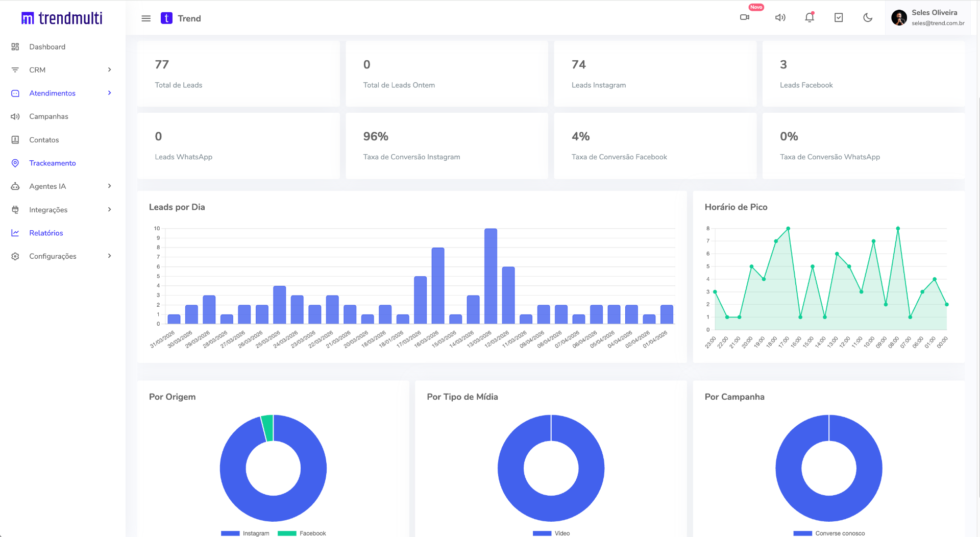
Task: Expand the CRM submenu chevron
Action: (109, 70)
